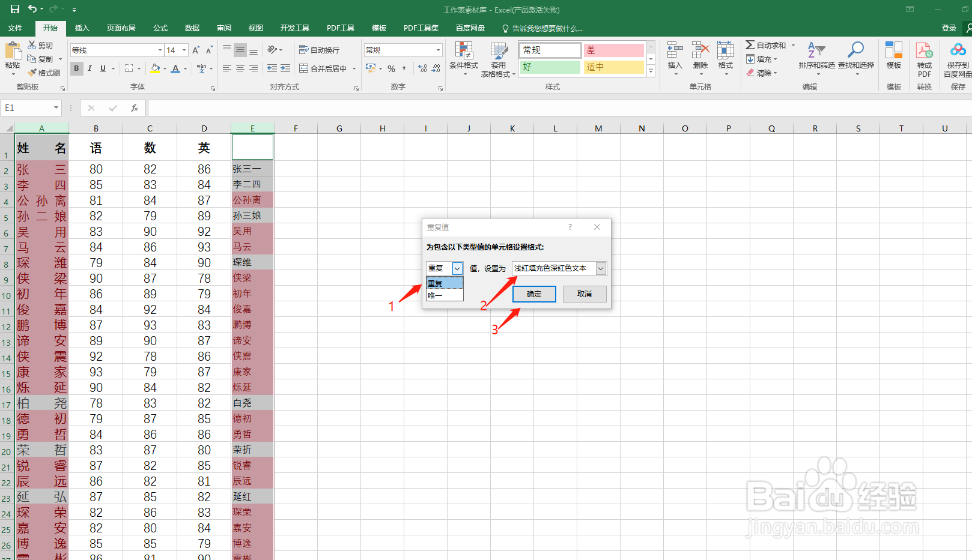Switch to the 插入 tab
Viewport: 972px width, 560px height.
point(82,28)
